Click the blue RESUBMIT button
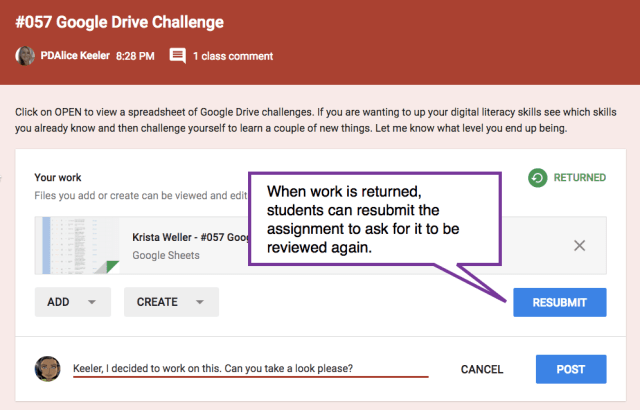This screenshot has width=640, height=410. click(x=560, y=302)
